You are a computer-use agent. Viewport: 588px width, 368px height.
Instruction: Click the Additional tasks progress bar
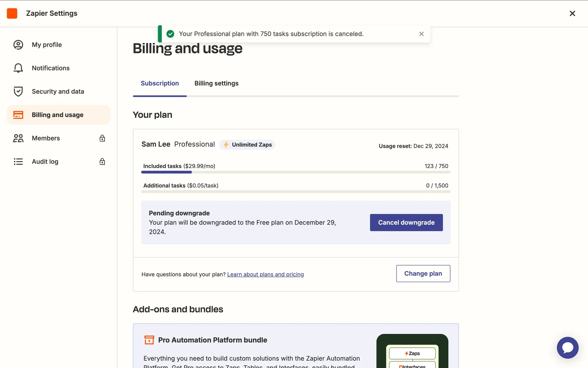(x=296, y=192)
